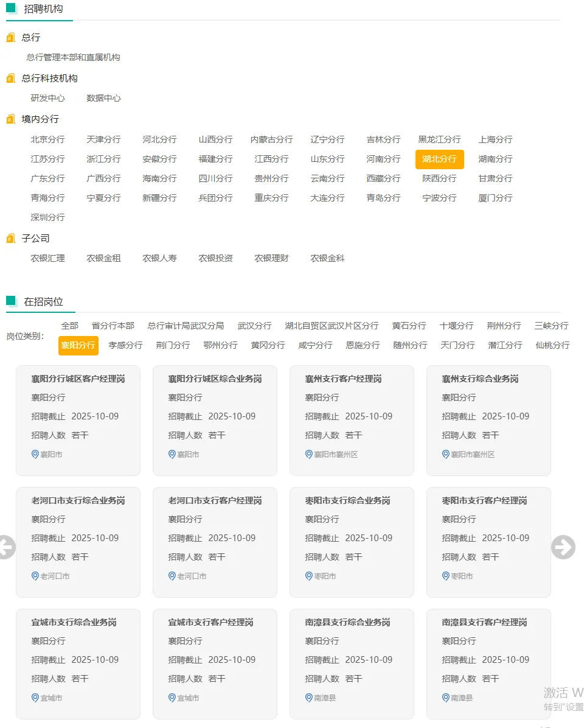
Task: Switch to 湖北自贸区武汉片区分行 category
Action: [332, 326]
